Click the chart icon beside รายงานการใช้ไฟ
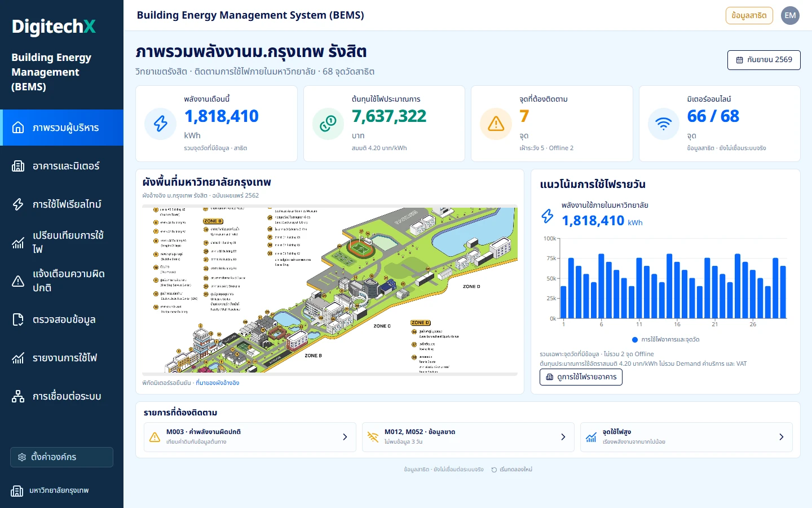 click(18, 358)
